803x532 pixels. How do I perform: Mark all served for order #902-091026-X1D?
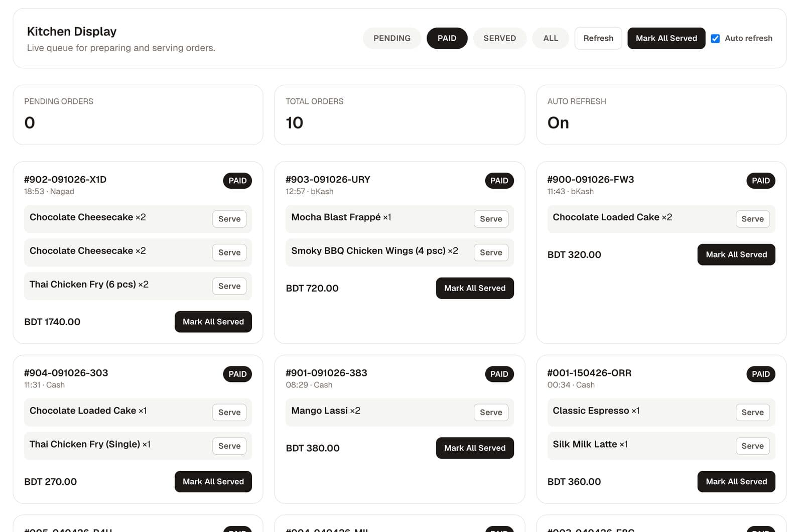(213, 322)
